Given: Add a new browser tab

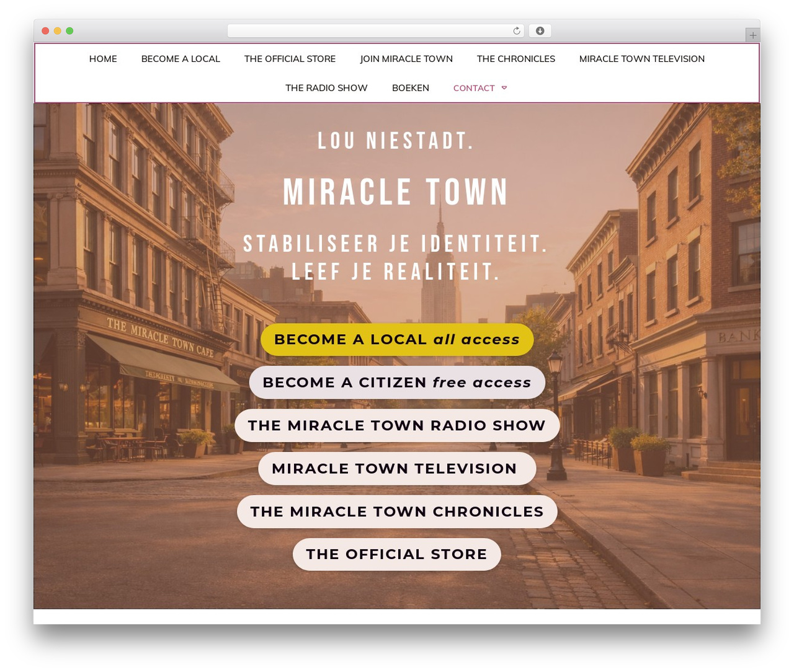Looking at the screenshot, I should (752, 35).
